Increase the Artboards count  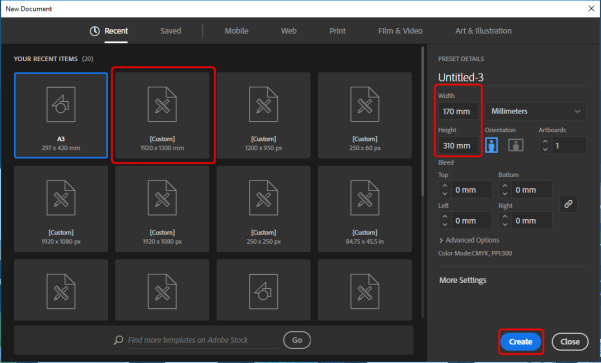tap(545, 141)
